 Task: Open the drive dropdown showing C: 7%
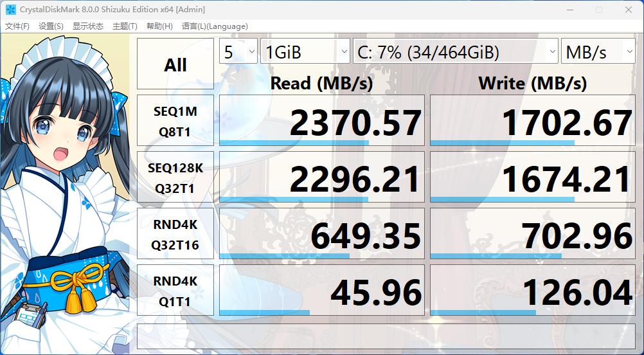456,51
